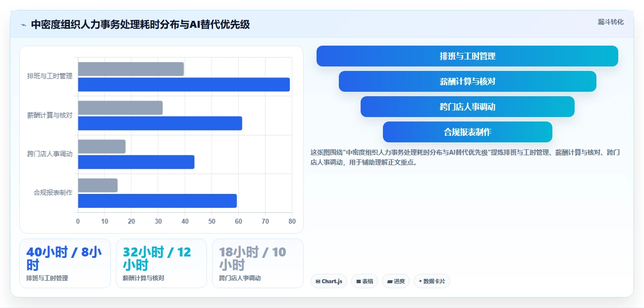This screenshot has height=308, width=644.
Task: Open the 40小时 / 8小时 data card
Action: [x=65, y=263]
